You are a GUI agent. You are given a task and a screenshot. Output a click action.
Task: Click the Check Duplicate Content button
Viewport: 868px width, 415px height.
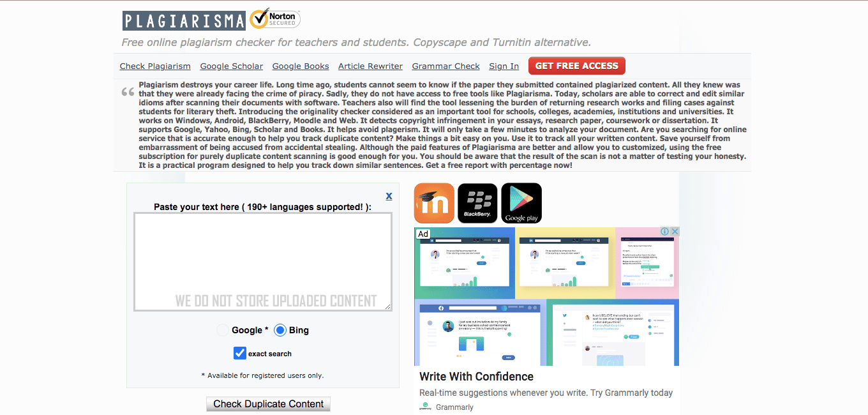[x=268, y=404]
